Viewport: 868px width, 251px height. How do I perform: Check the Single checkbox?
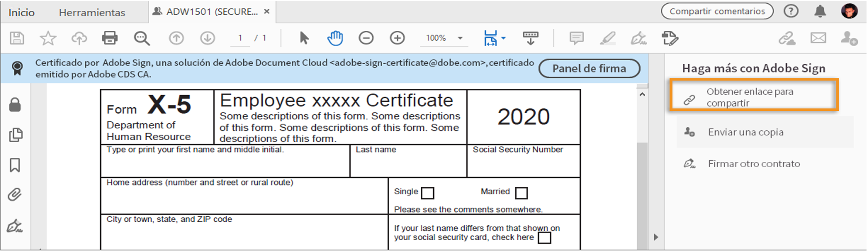(428, 193)
